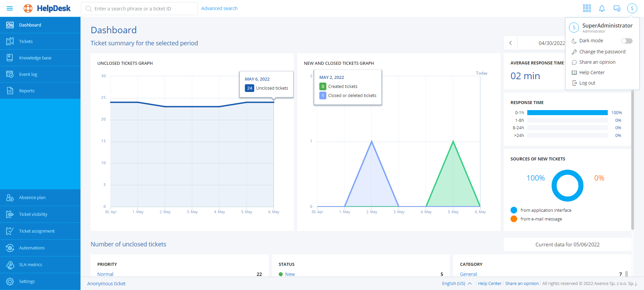644x290 pixels.
Task: Open the chat messages icon
Action: coord(617,8)
